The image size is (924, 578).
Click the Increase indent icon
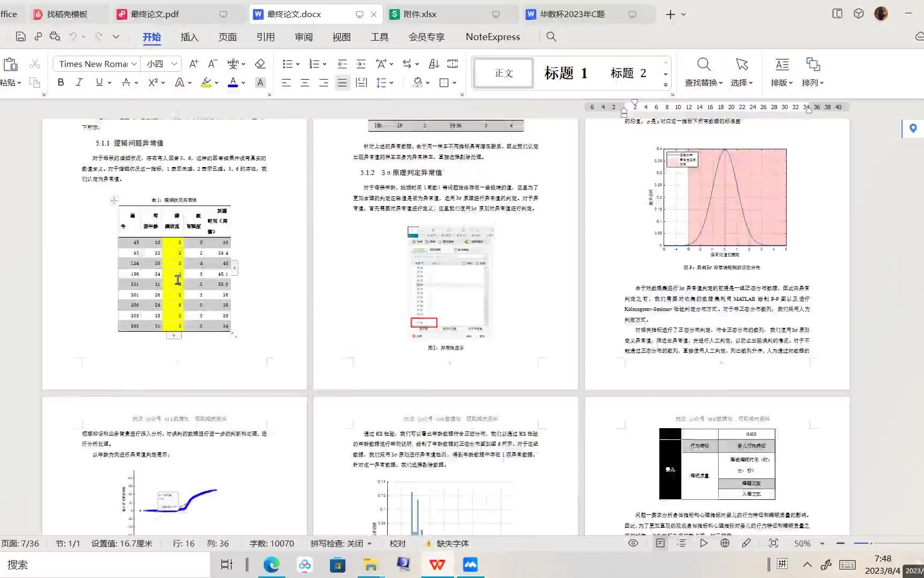pos(361,64)
